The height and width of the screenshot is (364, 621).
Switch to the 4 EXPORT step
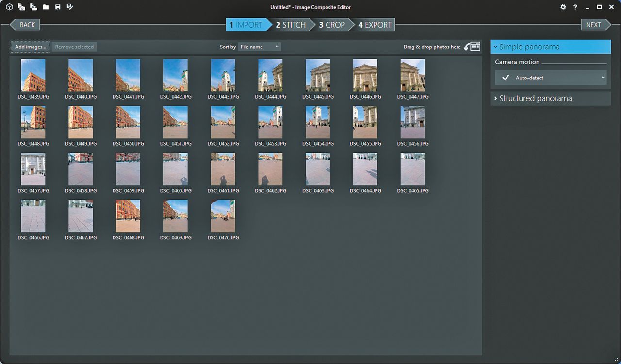tap(375, 25)
